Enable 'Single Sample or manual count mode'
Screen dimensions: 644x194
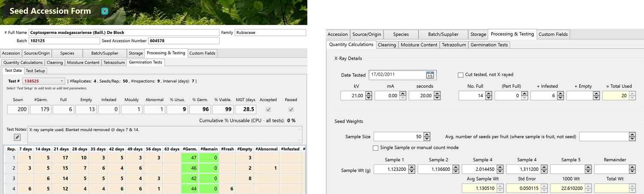(376, 148)
